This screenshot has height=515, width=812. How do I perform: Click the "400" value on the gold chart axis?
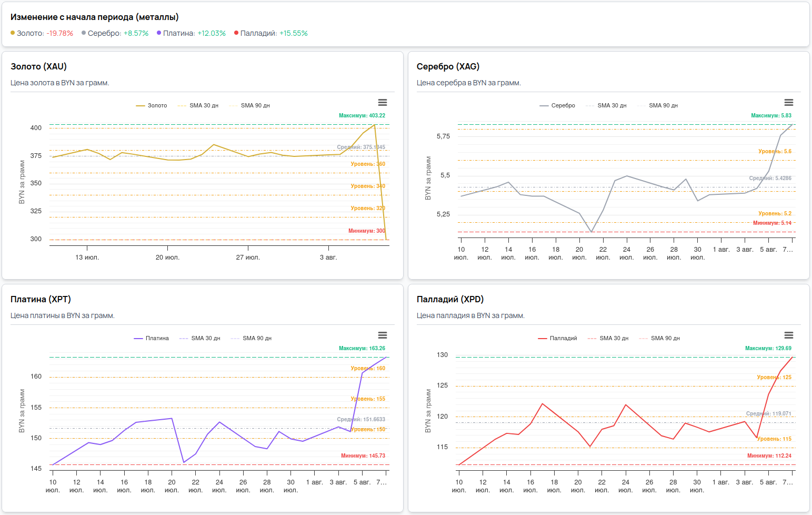pyautogui.click(x=36, y=128)
